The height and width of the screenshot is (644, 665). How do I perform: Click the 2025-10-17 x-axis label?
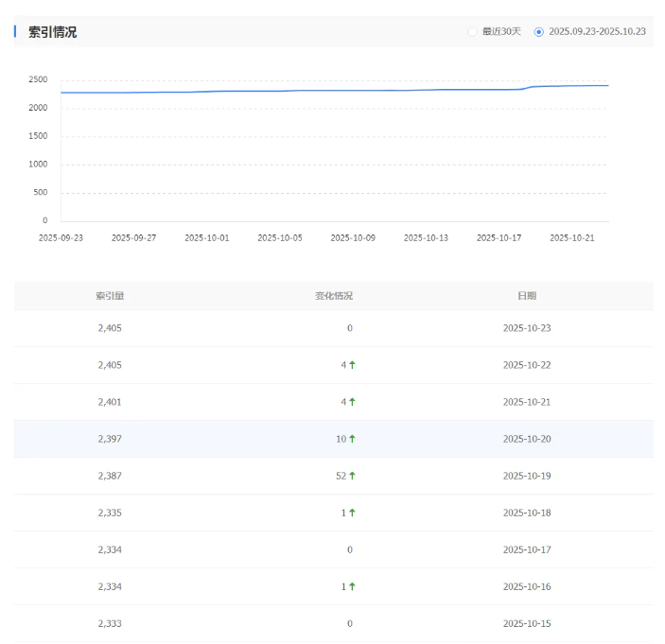tap(499, 238)
